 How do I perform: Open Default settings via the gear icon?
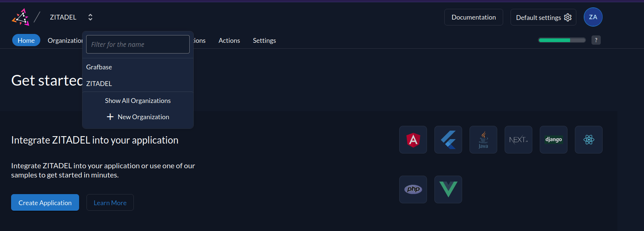[568, 17]
